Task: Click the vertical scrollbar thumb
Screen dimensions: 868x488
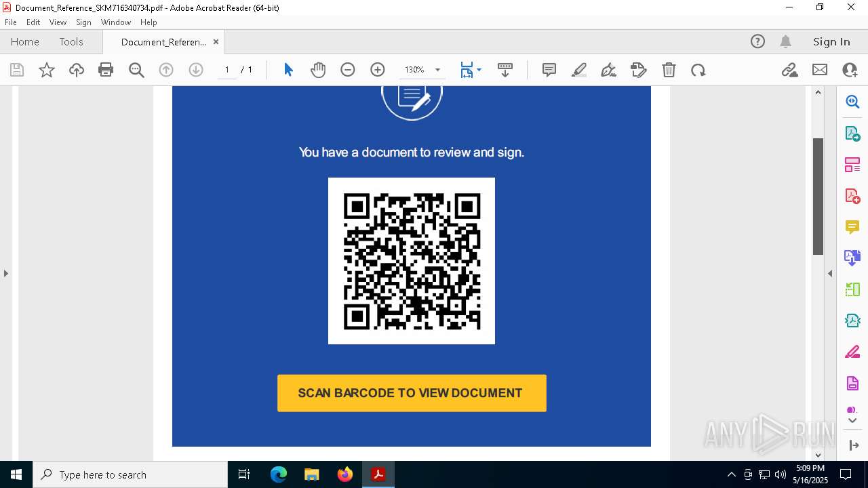Action: 818,197
